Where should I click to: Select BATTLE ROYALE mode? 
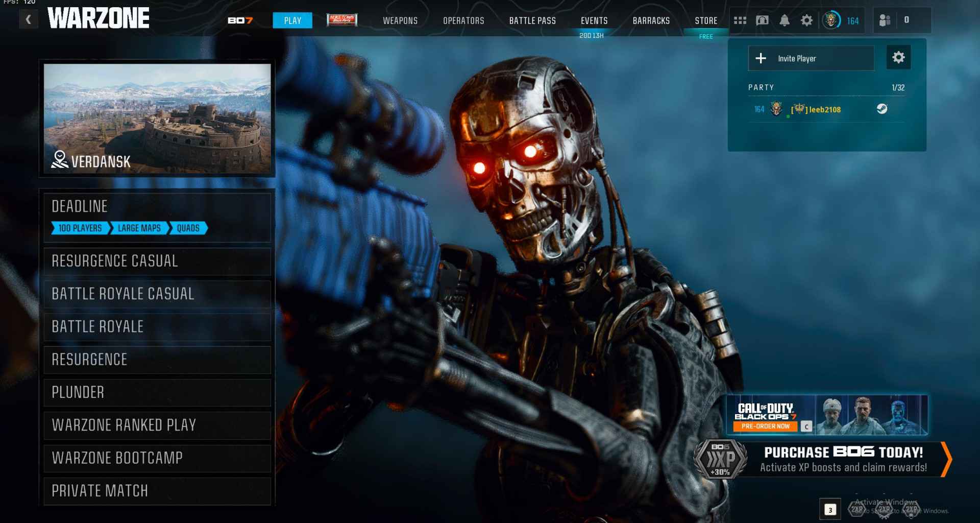click(x=157, y=327)
